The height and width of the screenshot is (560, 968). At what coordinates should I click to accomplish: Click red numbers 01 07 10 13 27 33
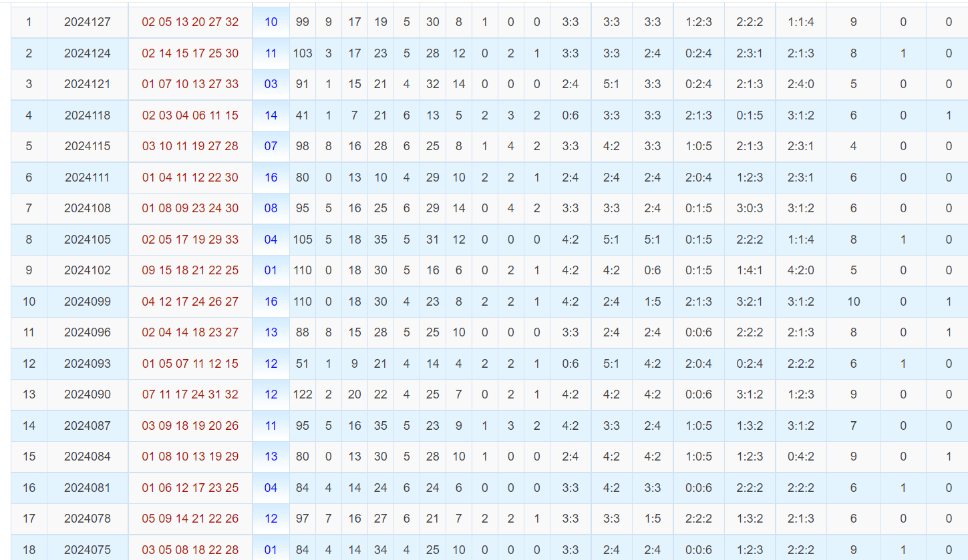click(x=190, y=84)
